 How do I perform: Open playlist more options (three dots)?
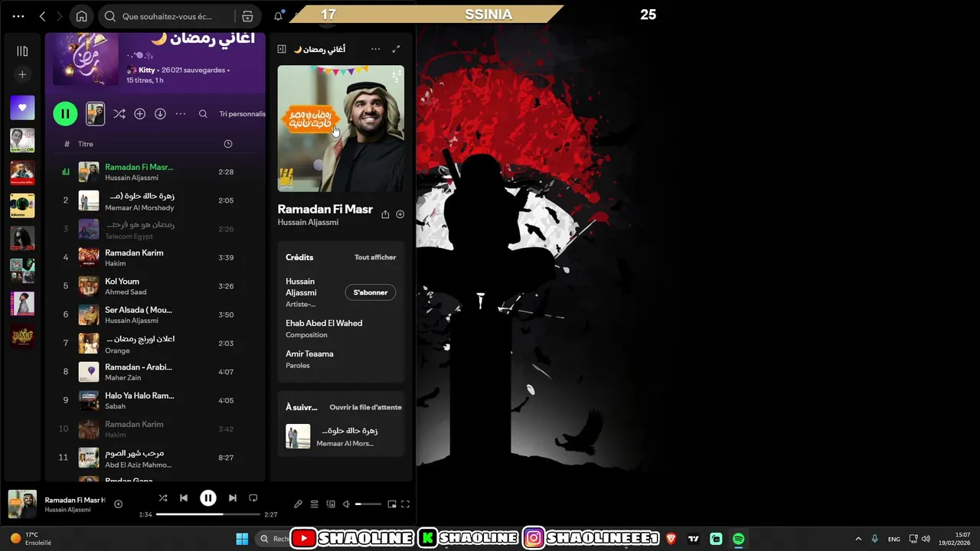pyautogui.click(x=181, y=114)
